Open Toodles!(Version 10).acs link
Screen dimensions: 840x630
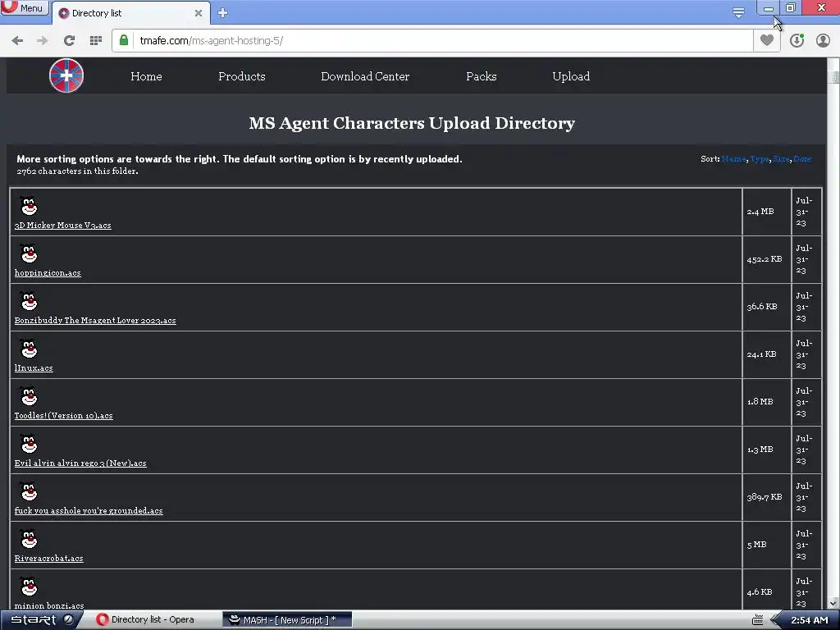(x=64, y=416)
